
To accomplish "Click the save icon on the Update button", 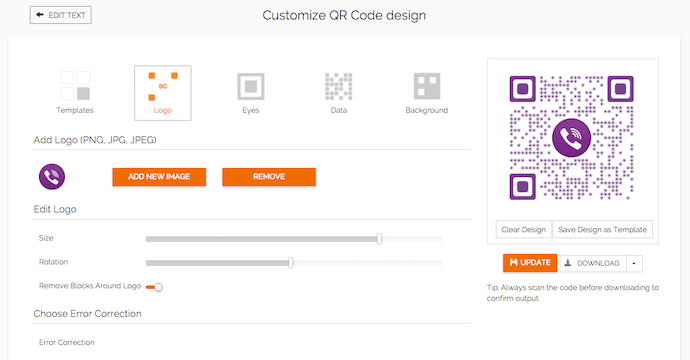I will (x=514, y=262).
